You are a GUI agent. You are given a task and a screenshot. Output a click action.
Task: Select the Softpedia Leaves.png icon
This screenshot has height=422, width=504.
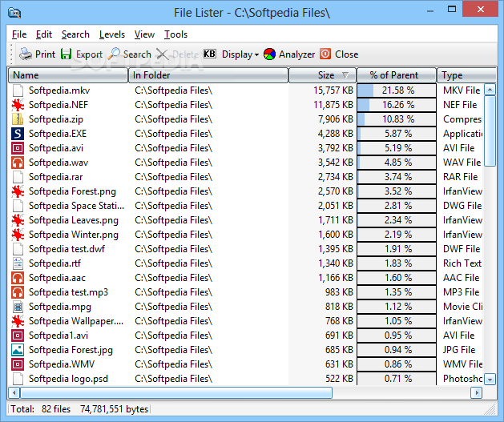coord(18,220)
